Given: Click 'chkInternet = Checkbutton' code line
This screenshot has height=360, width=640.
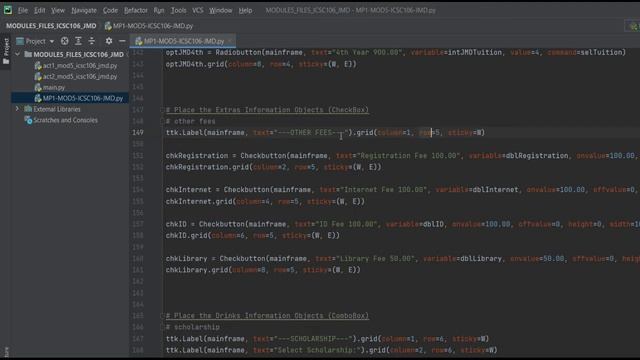Looking at the screenshot, I should 402,190.
